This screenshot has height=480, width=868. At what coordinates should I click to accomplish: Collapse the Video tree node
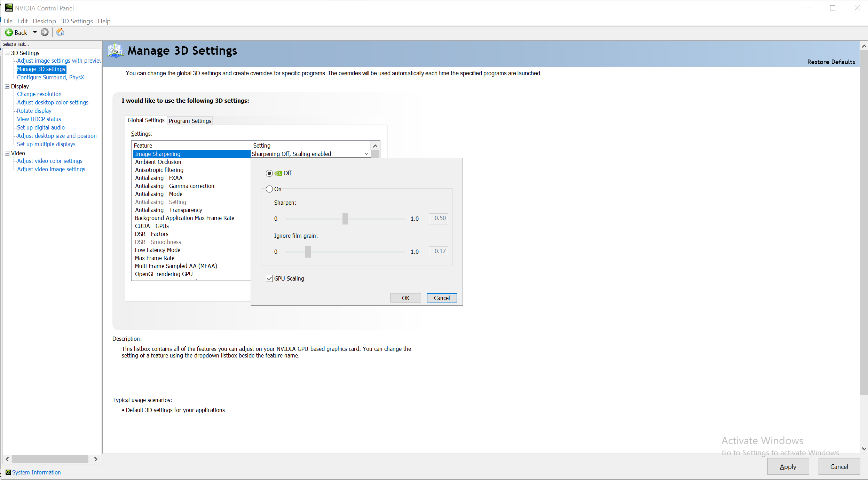pyautogui.click(x=7, y=153)
